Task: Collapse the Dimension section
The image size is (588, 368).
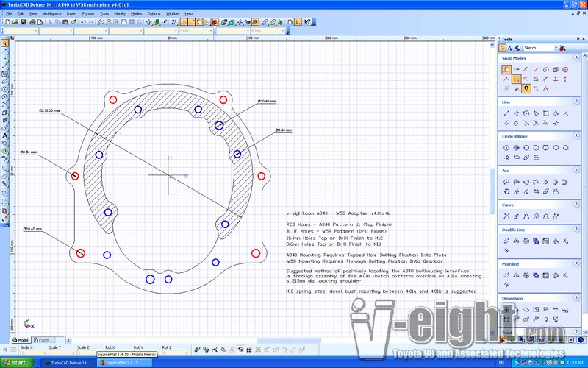Action: point(576,298)
